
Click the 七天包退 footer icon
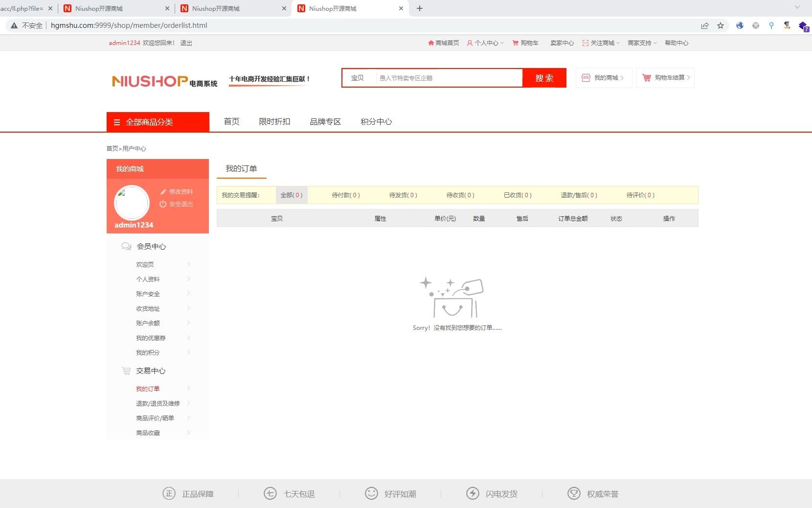[270, 493]
